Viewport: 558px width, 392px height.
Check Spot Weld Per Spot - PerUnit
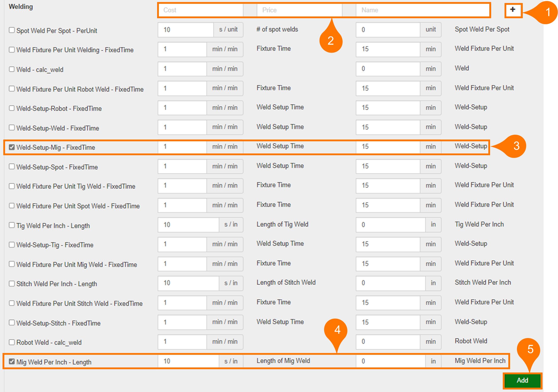(x=12, y=30)
